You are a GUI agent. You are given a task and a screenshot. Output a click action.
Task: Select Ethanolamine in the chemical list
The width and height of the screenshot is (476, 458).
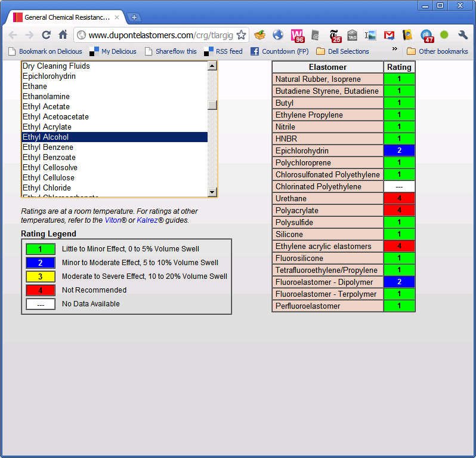[115, 96]
